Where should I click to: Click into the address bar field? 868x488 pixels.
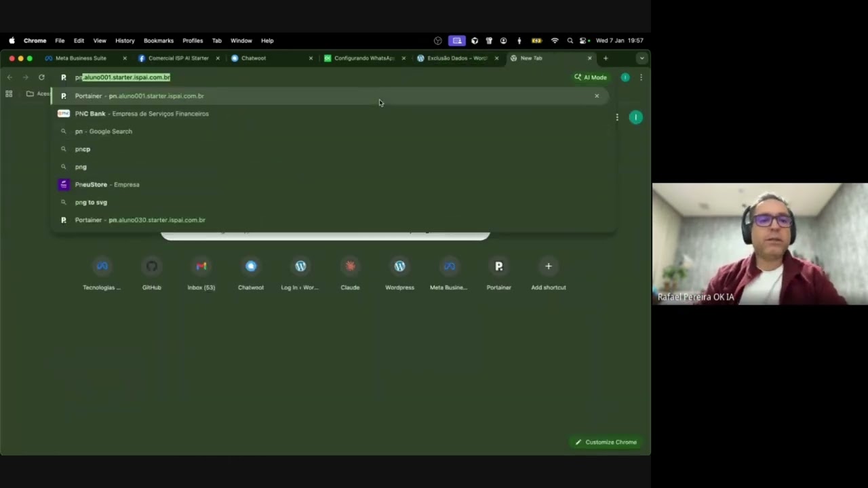[312, 77]
